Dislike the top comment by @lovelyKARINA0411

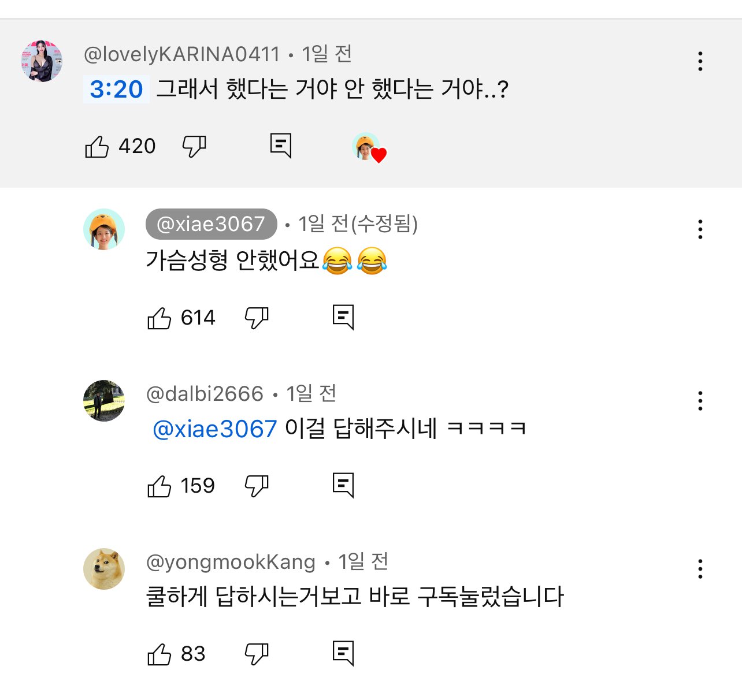194,146
